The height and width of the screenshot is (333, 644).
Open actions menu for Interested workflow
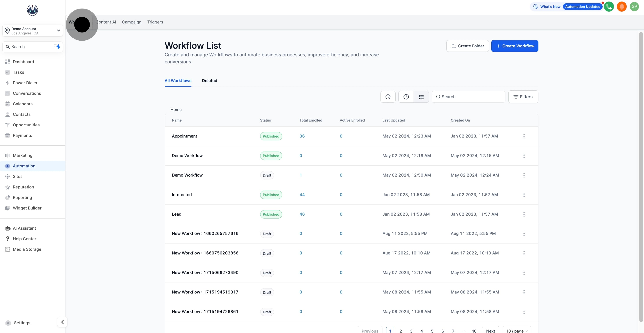click(524, 195)
